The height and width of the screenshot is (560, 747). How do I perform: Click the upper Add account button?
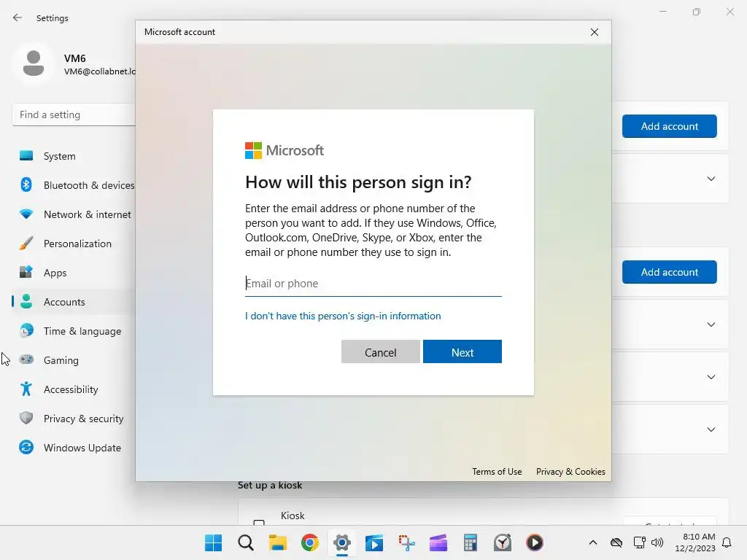(x=670, y=126)
